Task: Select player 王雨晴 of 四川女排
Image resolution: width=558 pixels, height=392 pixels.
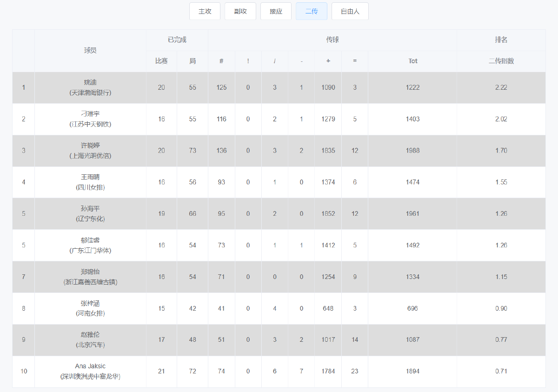Action: [90, 177]
